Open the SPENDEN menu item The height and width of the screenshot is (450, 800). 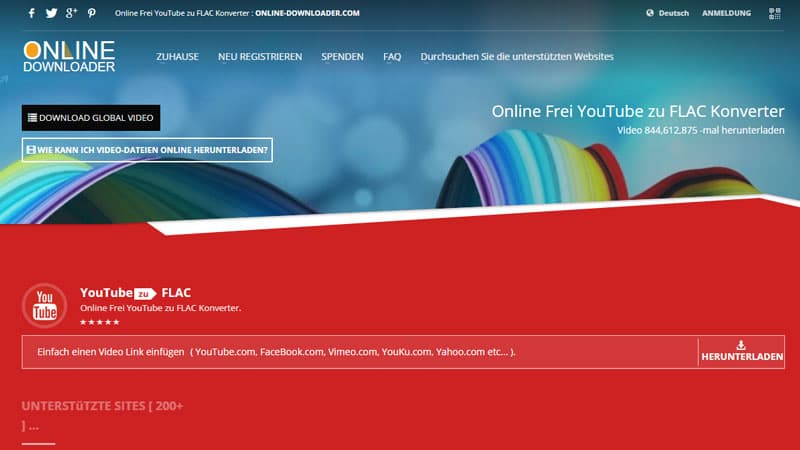point(342,57)
